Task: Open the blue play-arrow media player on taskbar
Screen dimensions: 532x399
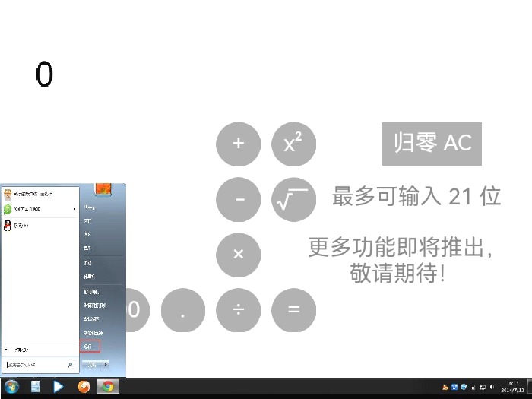Action: tap(59, 387)
